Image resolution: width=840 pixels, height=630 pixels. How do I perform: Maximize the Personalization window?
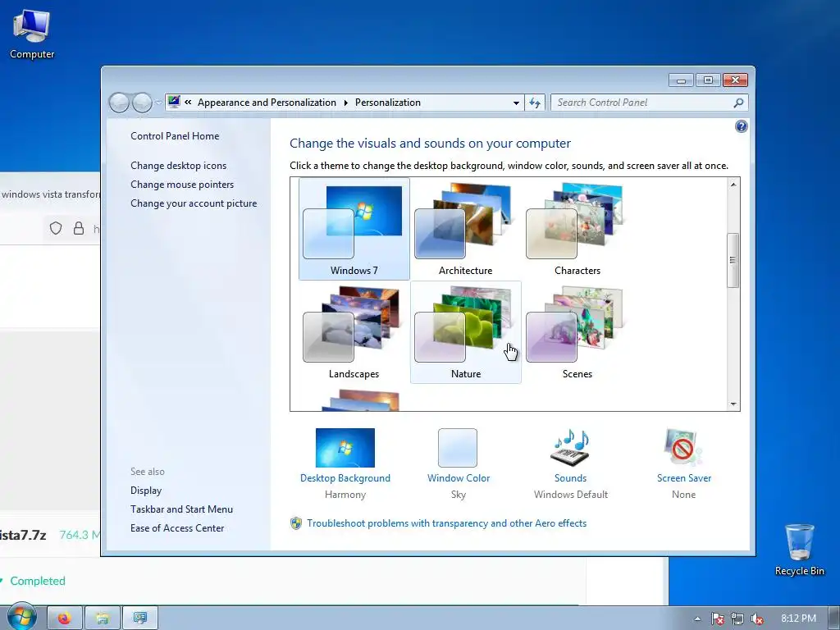(708, 80)
